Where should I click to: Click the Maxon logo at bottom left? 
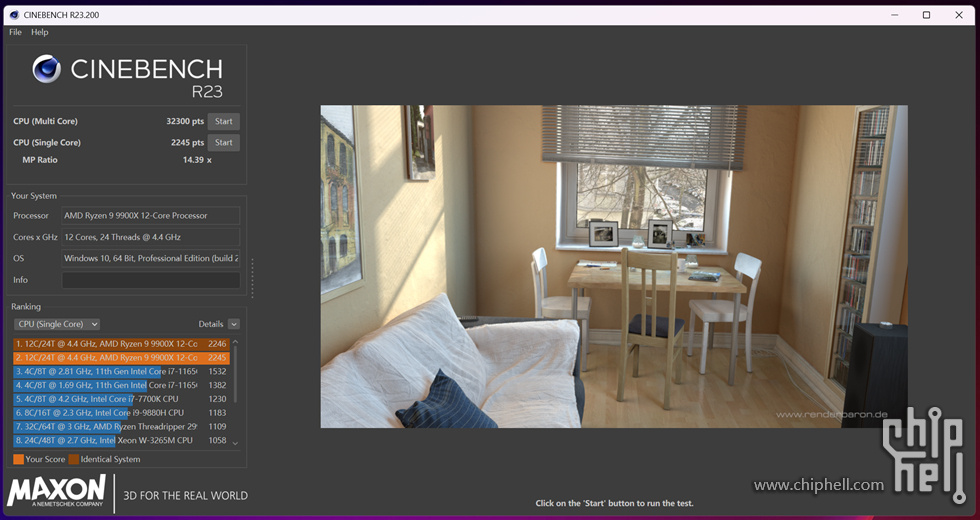(56, 492)
